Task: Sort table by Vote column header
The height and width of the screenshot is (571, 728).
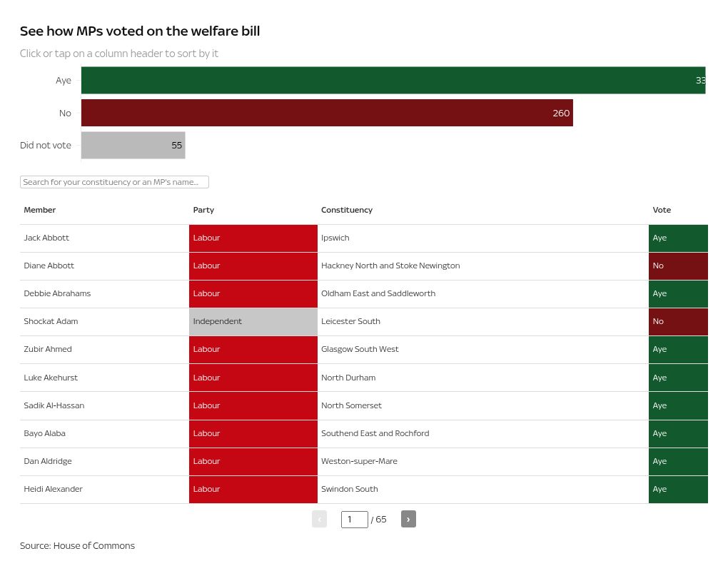Action: [x=662, y=210]
